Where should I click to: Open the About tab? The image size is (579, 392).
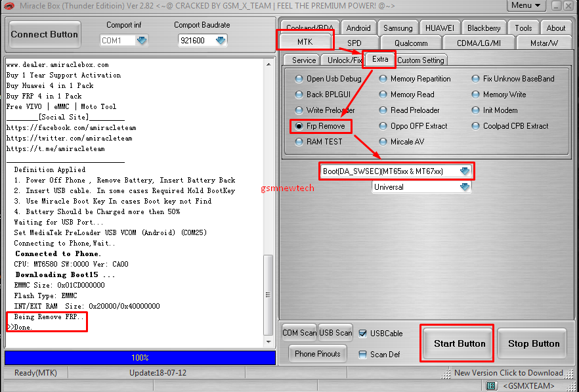[x=556, y=28]
